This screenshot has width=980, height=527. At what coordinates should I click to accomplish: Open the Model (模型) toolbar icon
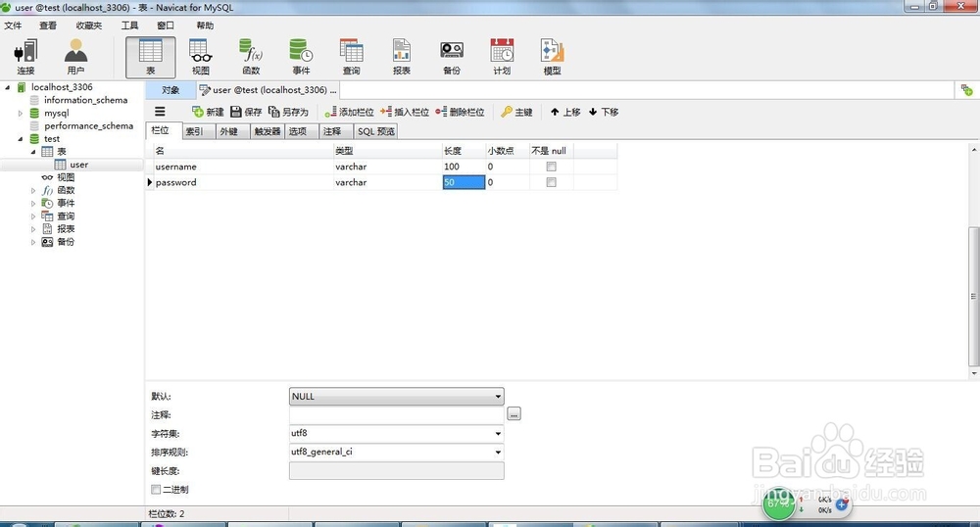coord(552,58)
